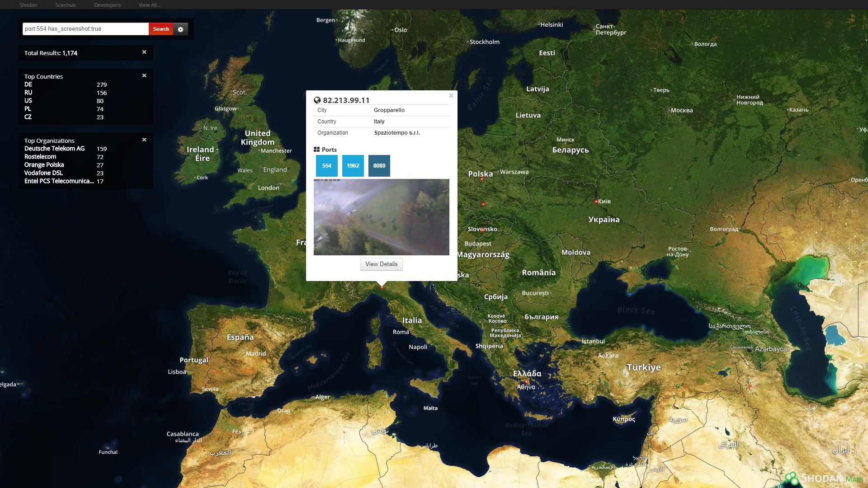Viewport: 868px width, 488px height.
Task: Close the Total Results panel
Action: [144, 52]
